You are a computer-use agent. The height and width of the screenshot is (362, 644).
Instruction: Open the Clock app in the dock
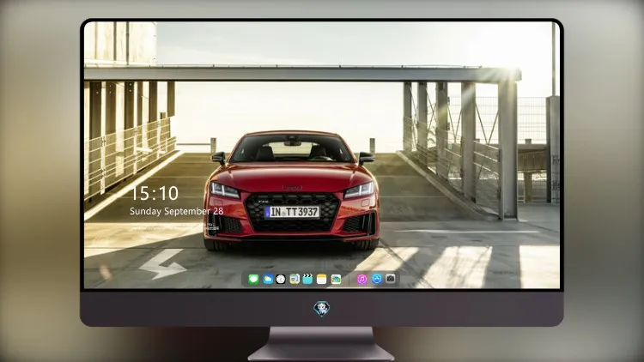(x=281, y=280)
